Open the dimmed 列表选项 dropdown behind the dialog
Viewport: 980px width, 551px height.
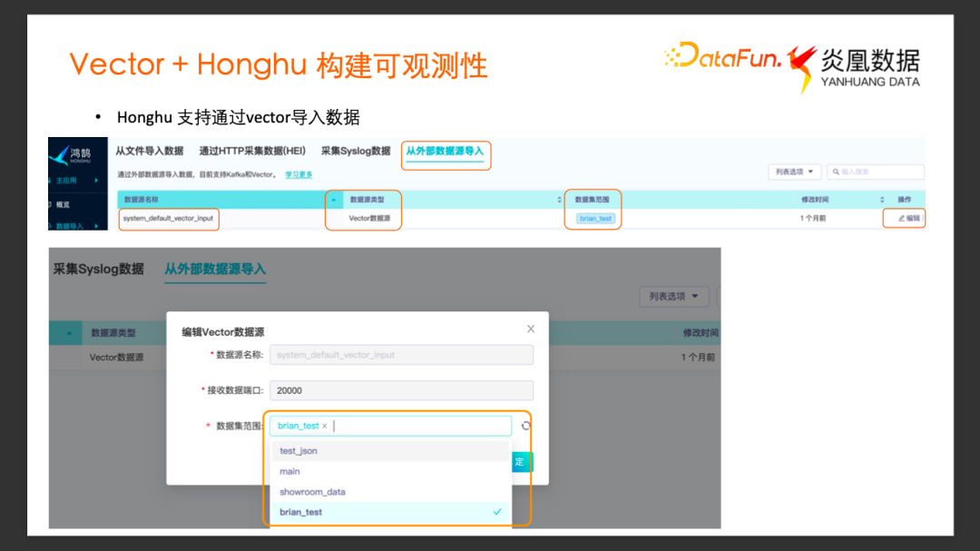[x=673, y=297]
